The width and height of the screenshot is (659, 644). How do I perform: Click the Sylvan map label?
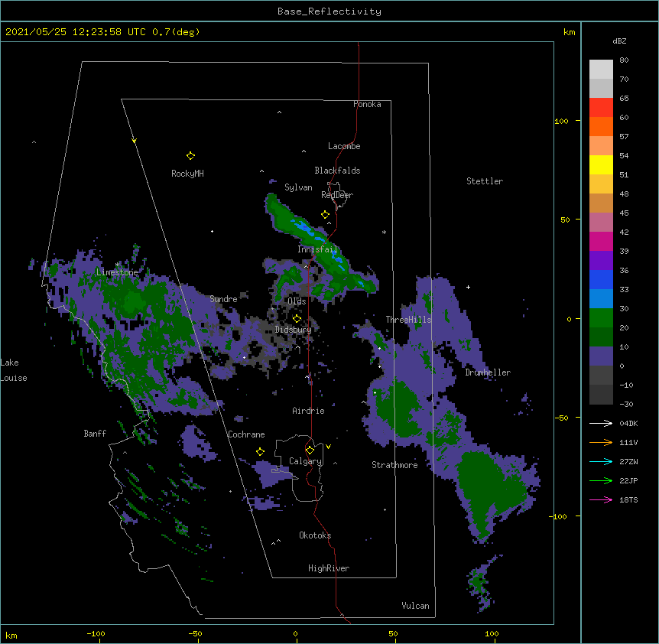click(x=298, y=187)
